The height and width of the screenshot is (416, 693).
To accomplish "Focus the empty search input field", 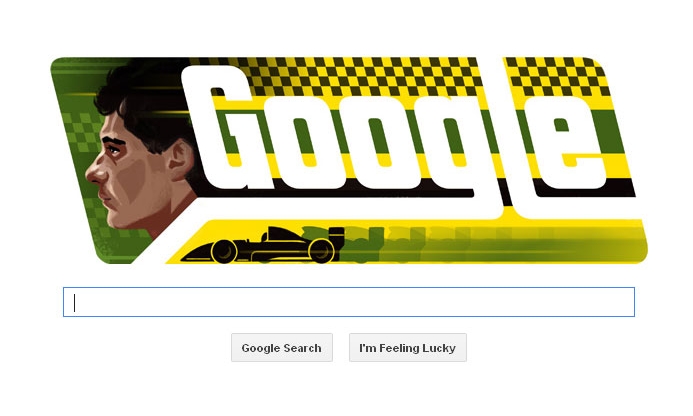I will (349, 302).
